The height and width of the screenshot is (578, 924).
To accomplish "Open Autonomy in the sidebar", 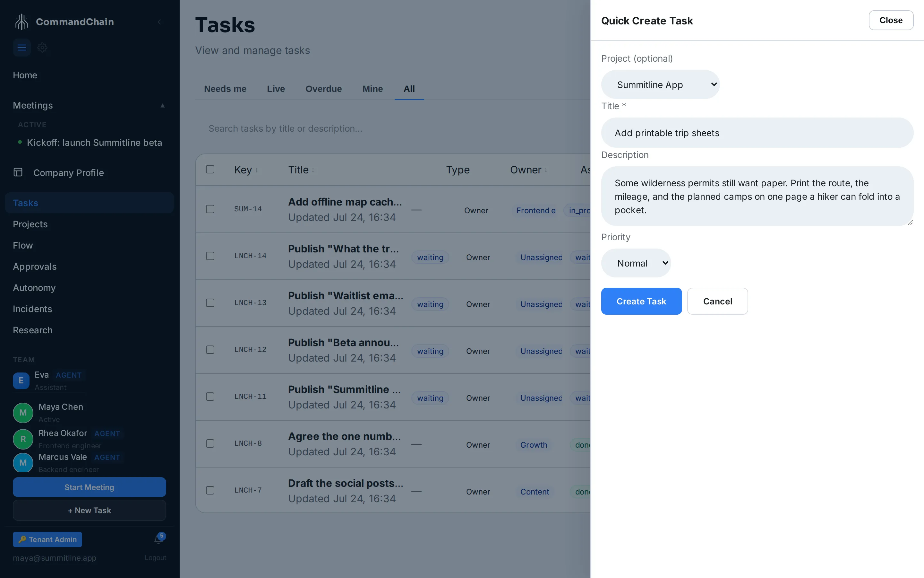I will click(x=34, y=288).
